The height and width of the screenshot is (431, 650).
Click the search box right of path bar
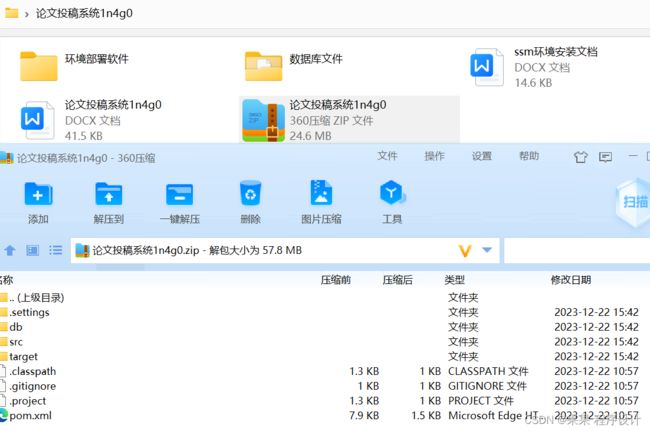pos(577,250)
